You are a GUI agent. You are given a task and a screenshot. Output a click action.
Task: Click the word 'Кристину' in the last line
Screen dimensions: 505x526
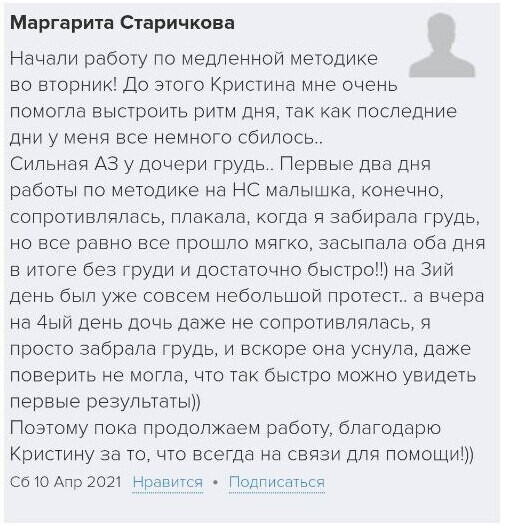click(52, 455)
